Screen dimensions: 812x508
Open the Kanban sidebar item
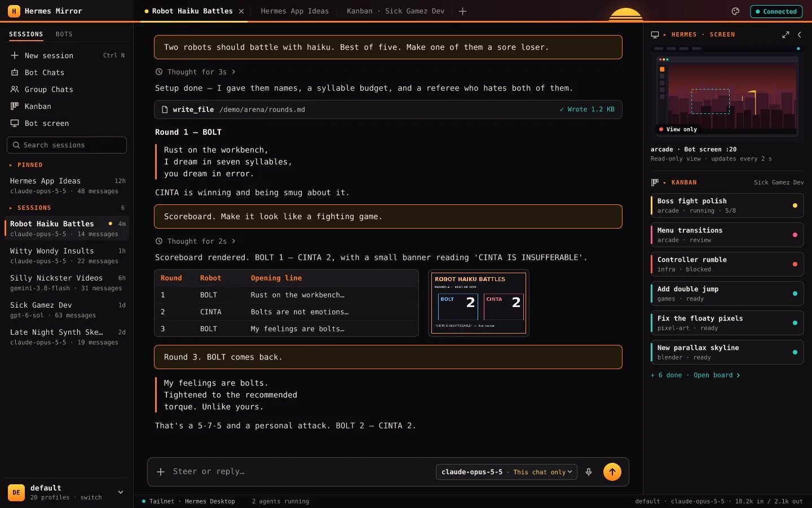point(68,106)
